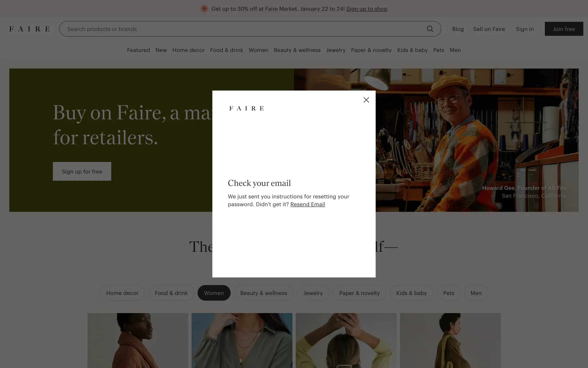
Task: Choose the Pets category pill
Action: coord(448,293)
